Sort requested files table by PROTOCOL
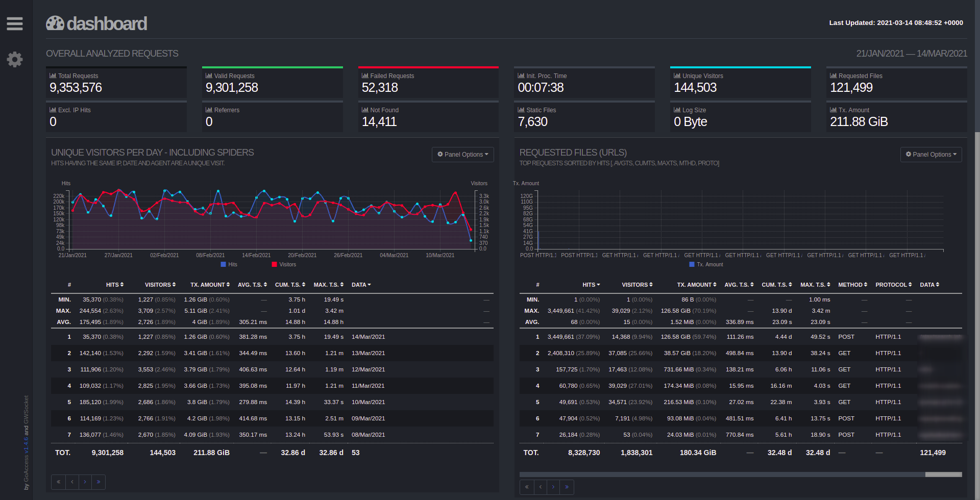Screen dimensions: 980x500 coord(894,285)
